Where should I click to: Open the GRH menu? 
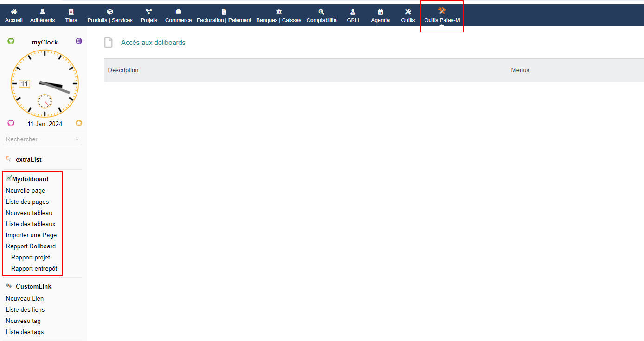pos(353,20)
